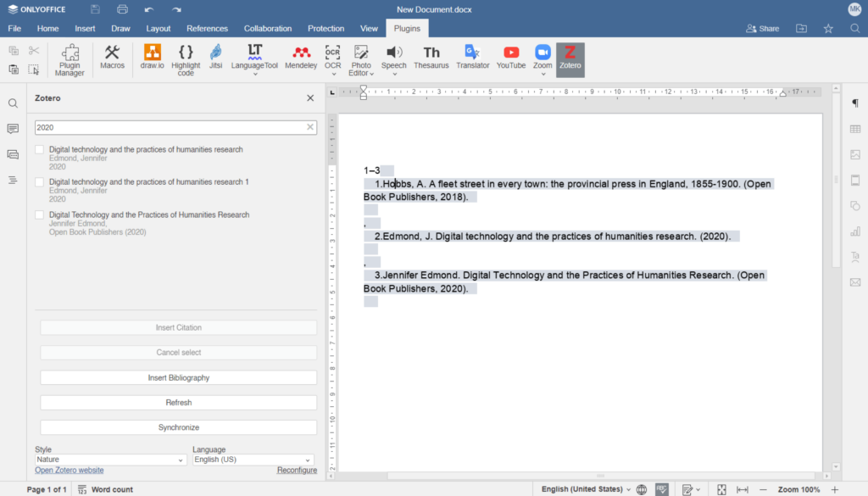Screen dimensions: 868x496
Task: Open the comments panel in left sidebar
Action: [12, 128]
